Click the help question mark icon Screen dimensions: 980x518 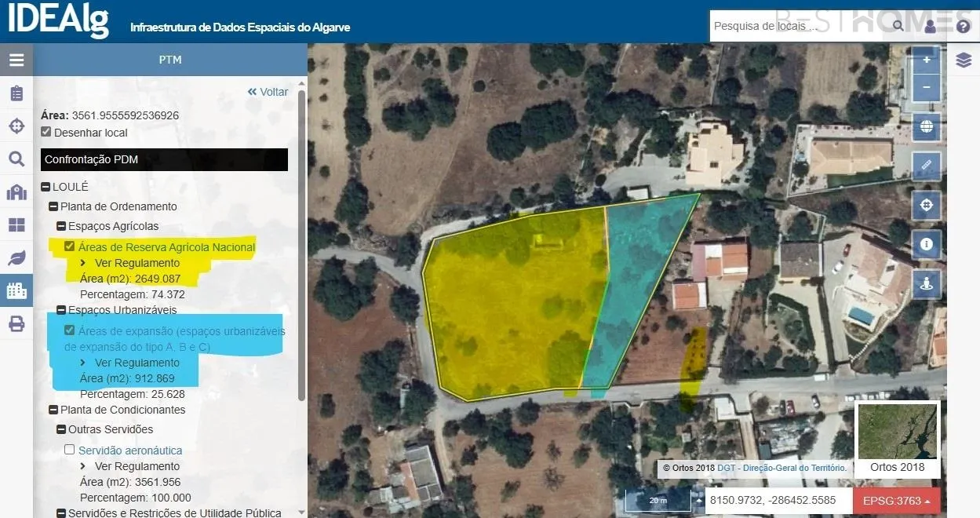(964, 26)
